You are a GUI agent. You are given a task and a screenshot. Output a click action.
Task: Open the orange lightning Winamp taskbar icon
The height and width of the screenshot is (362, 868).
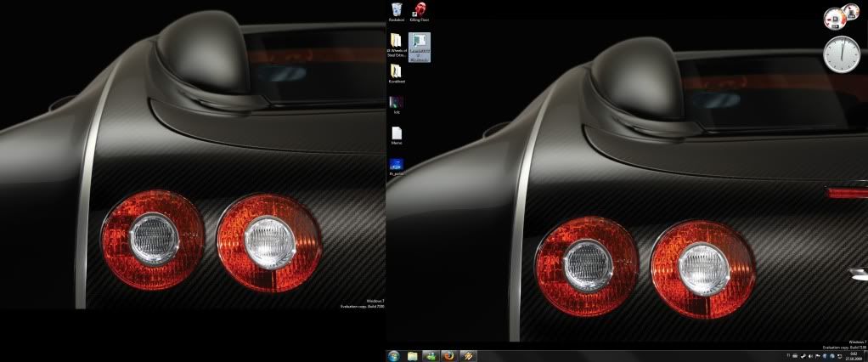pyautogui.click(x=467, y=355)
